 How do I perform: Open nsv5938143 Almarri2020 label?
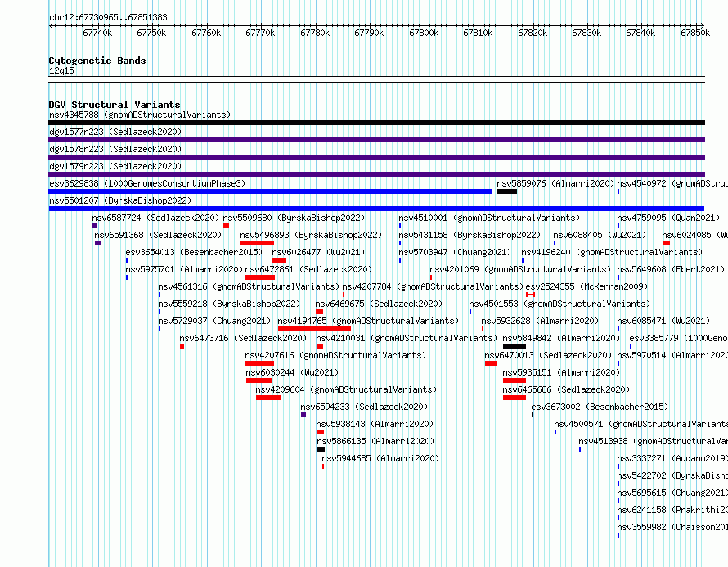[375, 424]
